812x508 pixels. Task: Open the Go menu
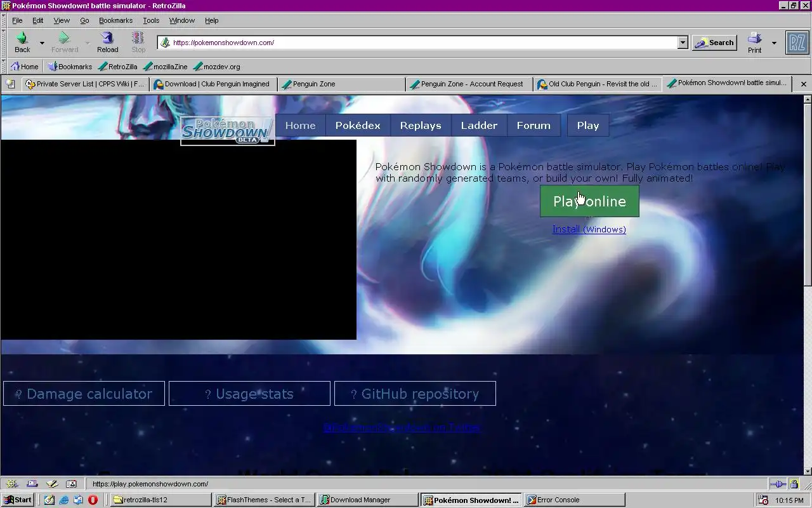coord(84,20)
